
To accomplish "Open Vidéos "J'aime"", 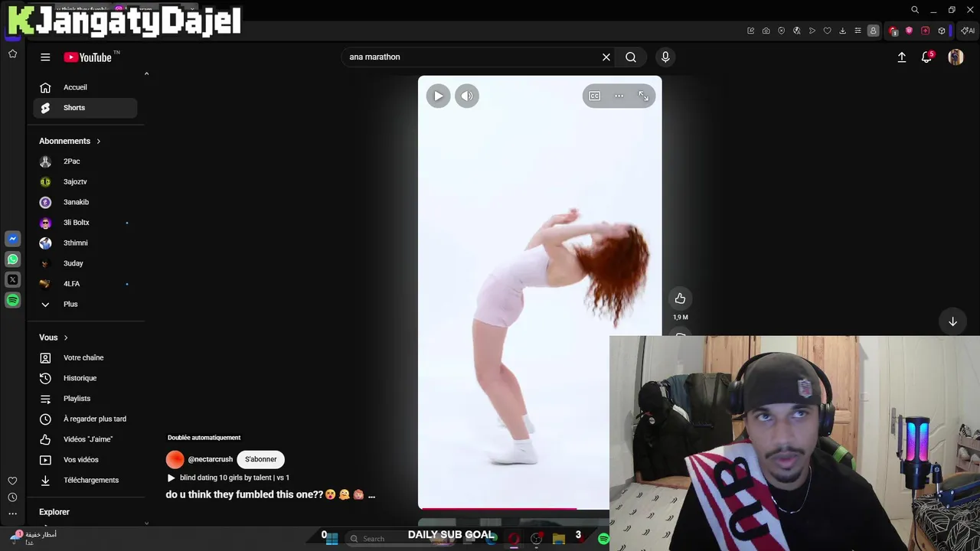I will (85, 439).
